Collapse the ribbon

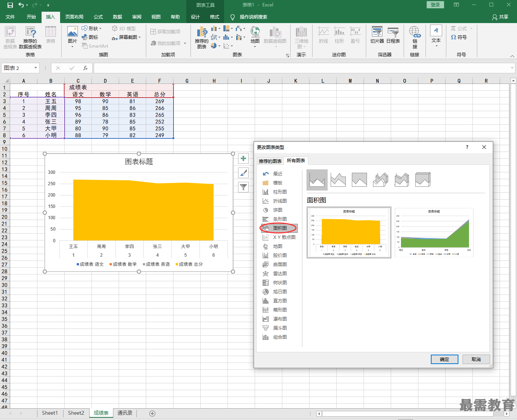click(512, 56)
